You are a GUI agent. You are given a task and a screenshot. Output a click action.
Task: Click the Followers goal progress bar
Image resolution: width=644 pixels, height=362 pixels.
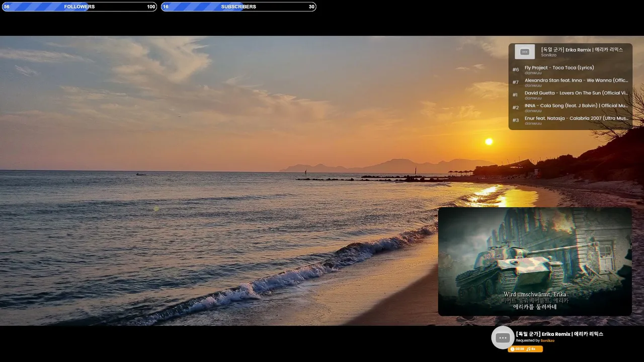(x=79, y=7)
